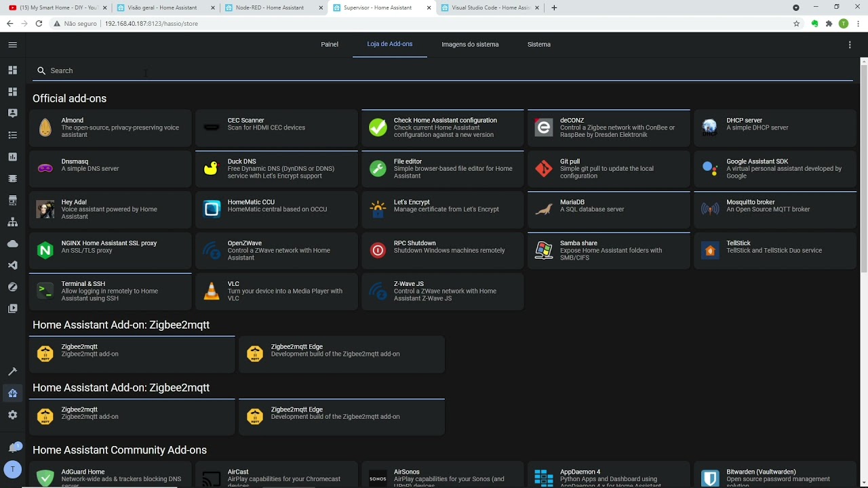Open the TellStick add-on card
The width and height of the screenshot is (868, 488).
pos(775,250)
